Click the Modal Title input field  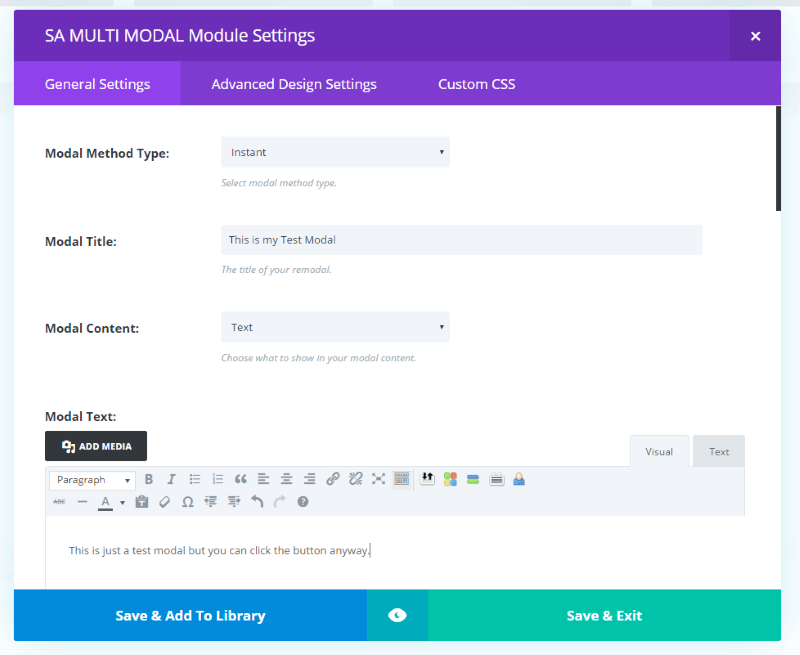[461, 240]
